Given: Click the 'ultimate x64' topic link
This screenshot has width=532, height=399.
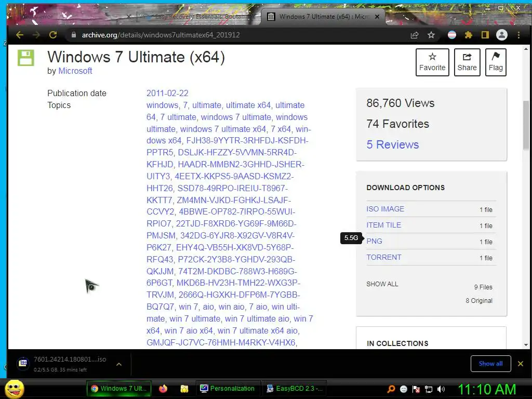Looking at the screenshot, I should click(x=248, y=105).
